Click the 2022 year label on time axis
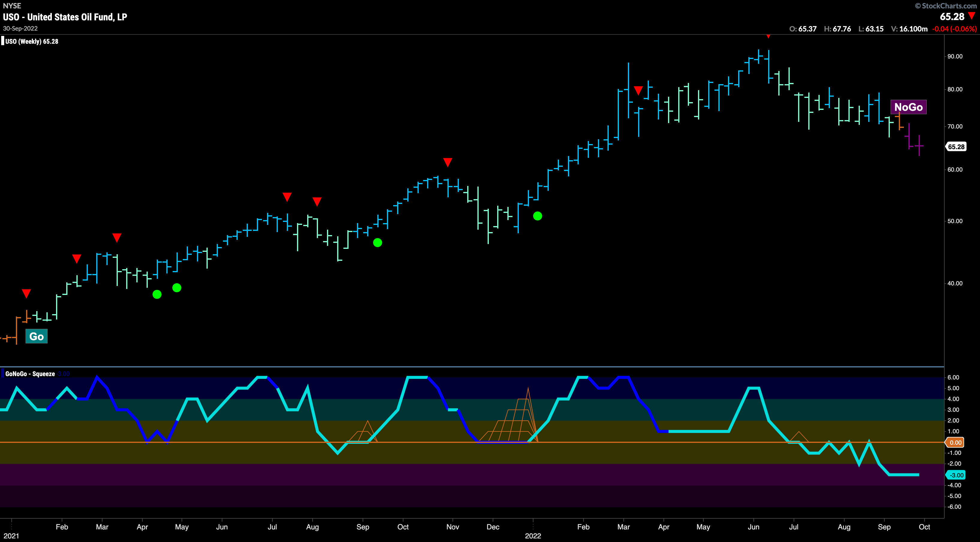 tap(533, 536)
